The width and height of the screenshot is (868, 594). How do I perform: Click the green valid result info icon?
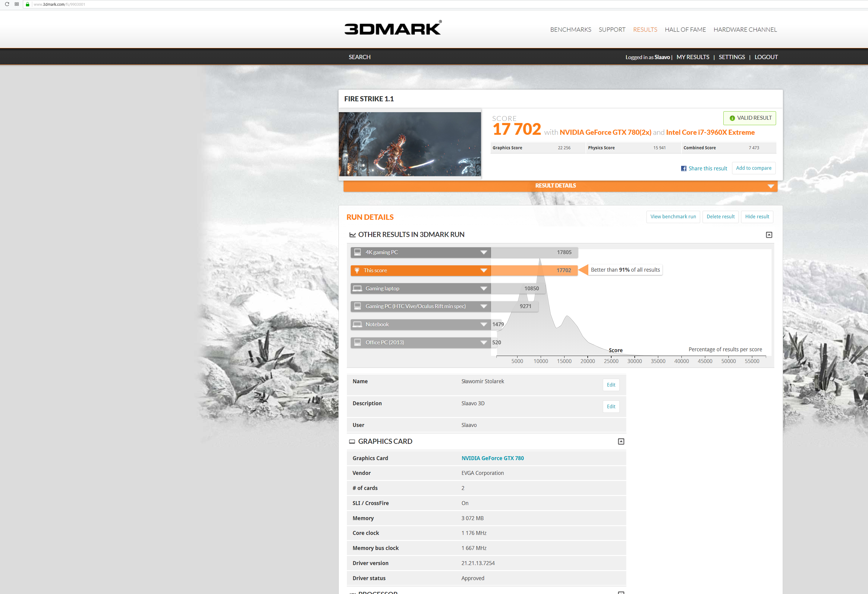point(732,118)
